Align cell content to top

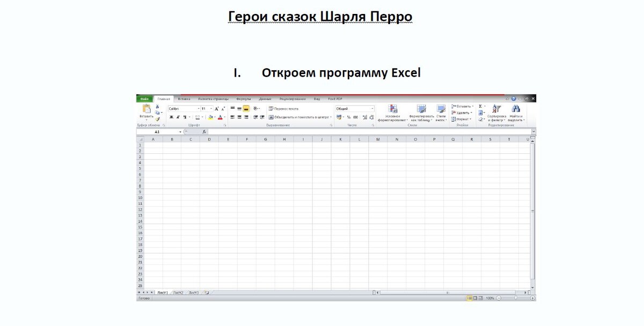coord(232,108)
